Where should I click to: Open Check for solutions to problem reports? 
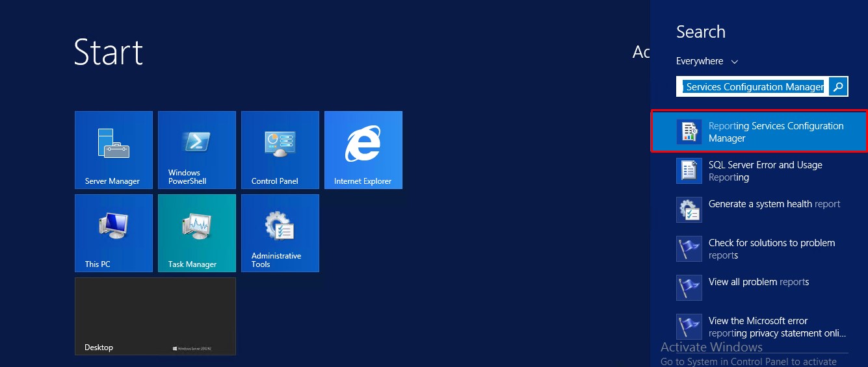(x=771, y=249)
